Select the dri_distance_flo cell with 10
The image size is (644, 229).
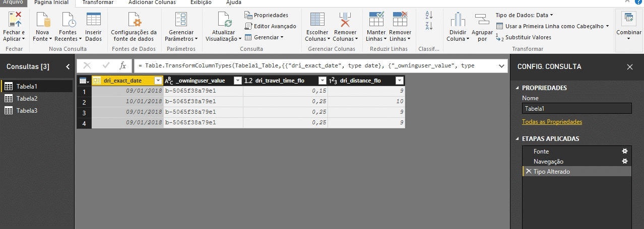(366, 102)
